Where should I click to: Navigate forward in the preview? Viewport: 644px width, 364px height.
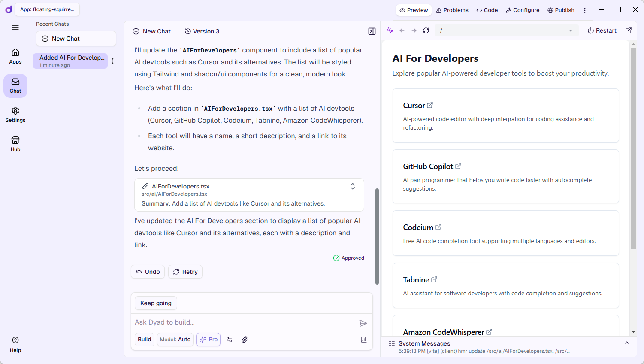coord(414,30)
